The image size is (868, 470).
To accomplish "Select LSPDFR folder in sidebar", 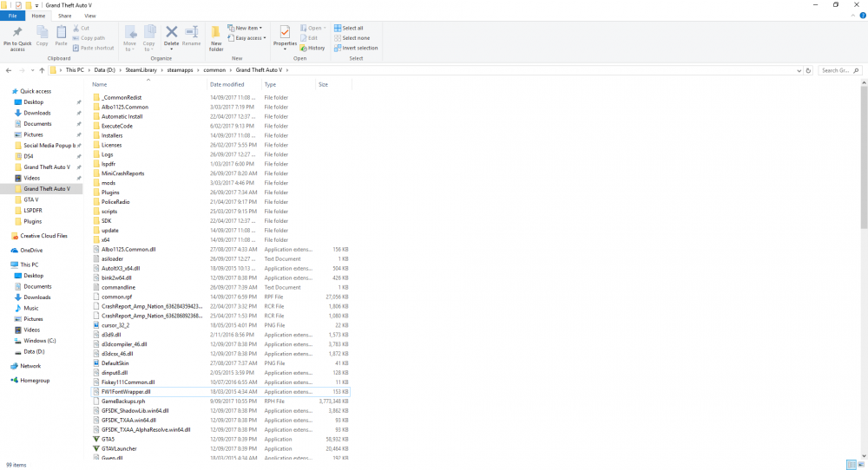I will 33,211.
